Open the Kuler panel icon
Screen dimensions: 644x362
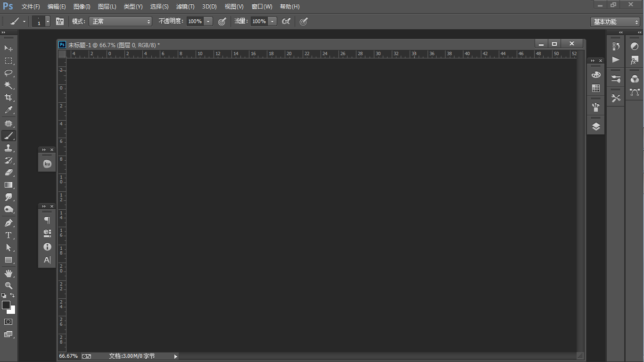(47, 164)
